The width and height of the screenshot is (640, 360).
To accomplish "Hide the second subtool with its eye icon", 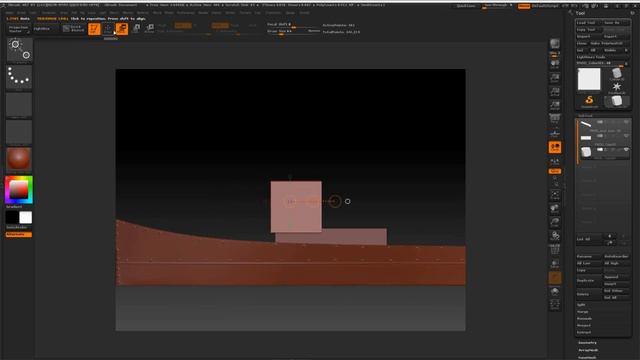I will pos(626,136).
